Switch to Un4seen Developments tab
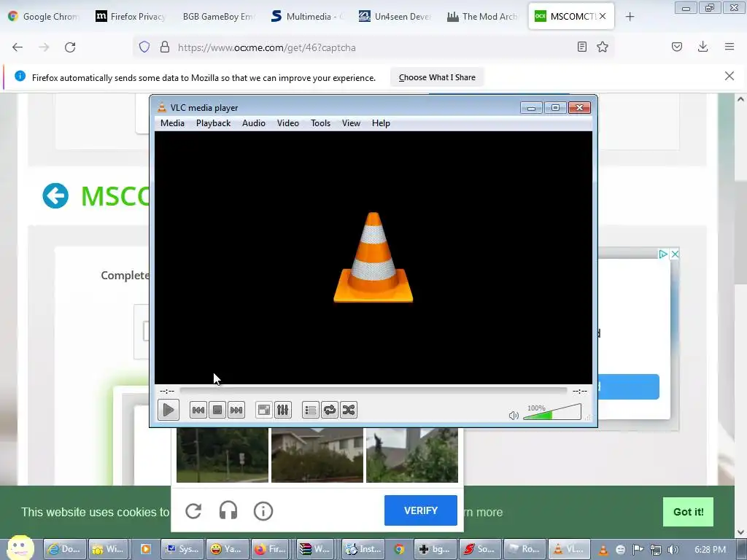 click(x=394, y=17)
